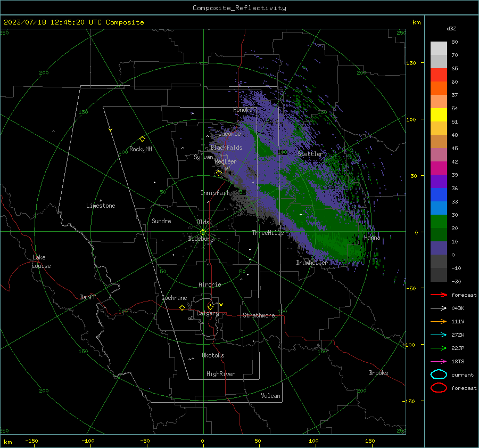Image resolution: width=479 pixels, height=448 pixels.
Task: Click the HighRiver city label
Action: (221, 374)
